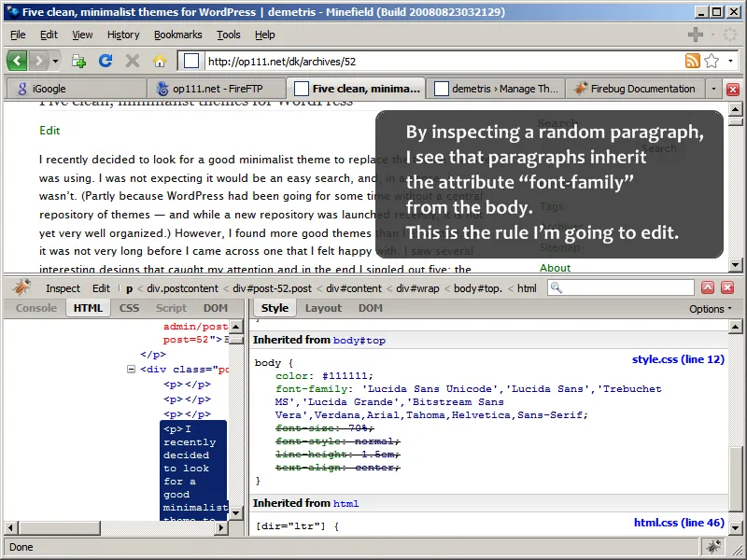This screenshot has width=747, height=560.
Task: Select div.postcontent in the Firebug breadcrumb
Action: (x=182, y=288)
